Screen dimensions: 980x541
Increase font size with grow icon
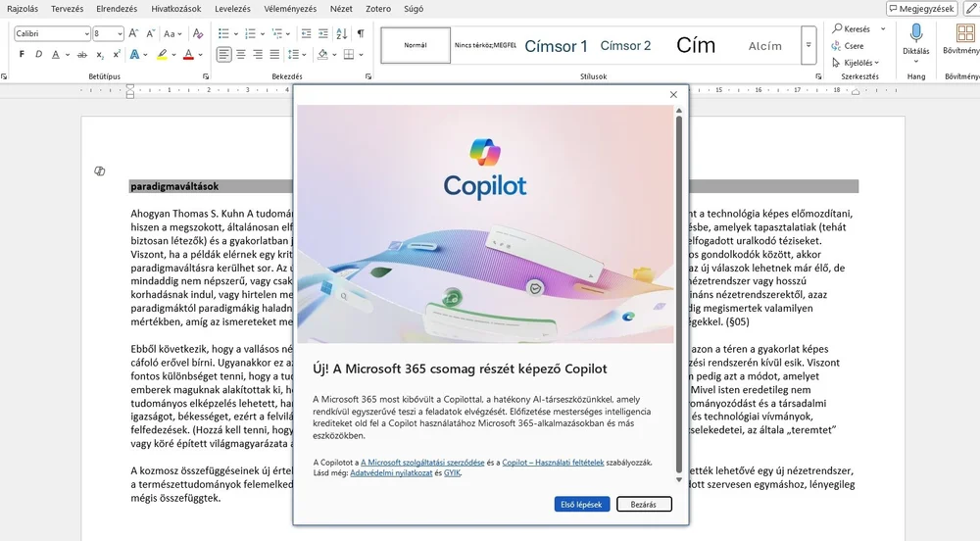(x=133, y=33)
